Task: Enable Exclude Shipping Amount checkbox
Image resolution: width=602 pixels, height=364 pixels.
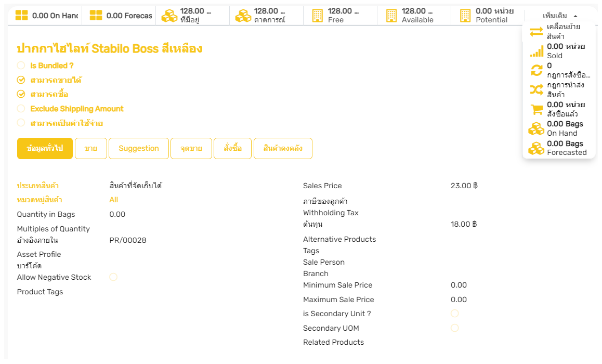Action: pyautogui.click(x=21, y=109)
